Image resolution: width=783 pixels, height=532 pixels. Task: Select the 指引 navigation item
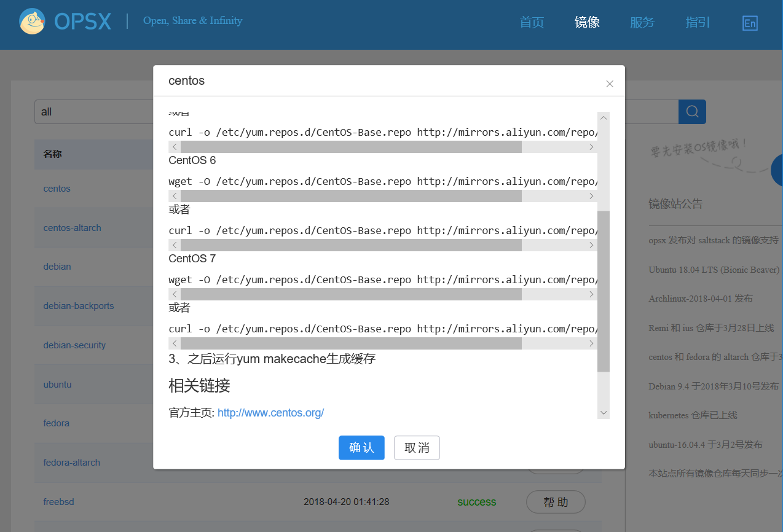(x=698, y=23)
